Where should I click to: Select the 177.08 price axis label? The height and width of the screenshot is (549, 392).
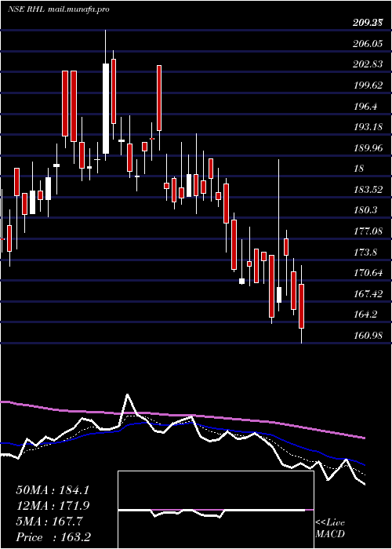[368, 231]
